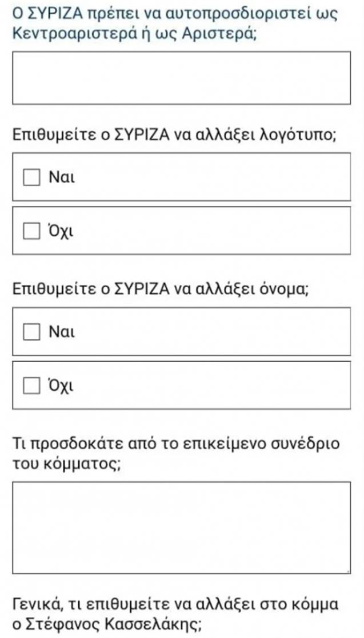Viewport: 364px width, 638px height.
Task: Select the Όχι label text under the όνομα question
Action: tap(61, 386)
